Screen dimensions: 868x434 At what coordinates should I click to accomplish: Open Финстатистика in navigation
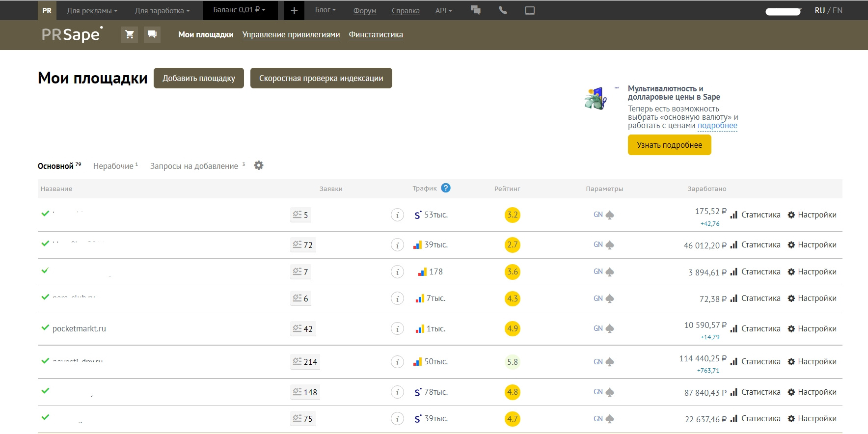click(376, 34)
